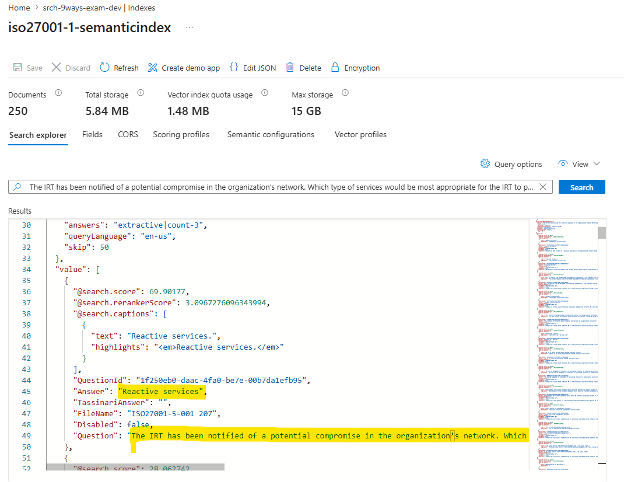Viewport: 624px width, 482px height.
Task: Open info icon beside Max storage
Action: [345, 93]
